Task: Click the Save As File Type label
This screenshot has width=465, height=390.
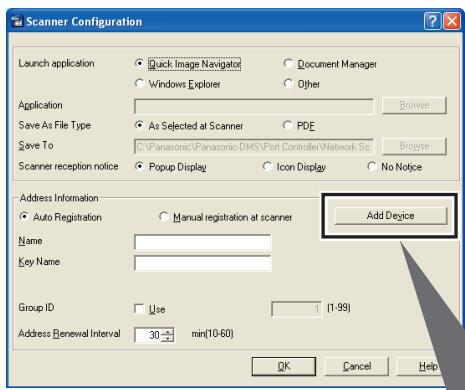Action: point(55,125)
